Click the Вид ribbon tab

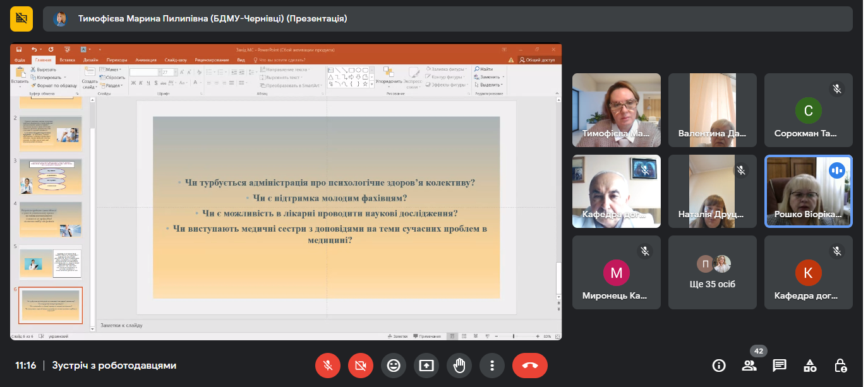click(x=241, y=60)
